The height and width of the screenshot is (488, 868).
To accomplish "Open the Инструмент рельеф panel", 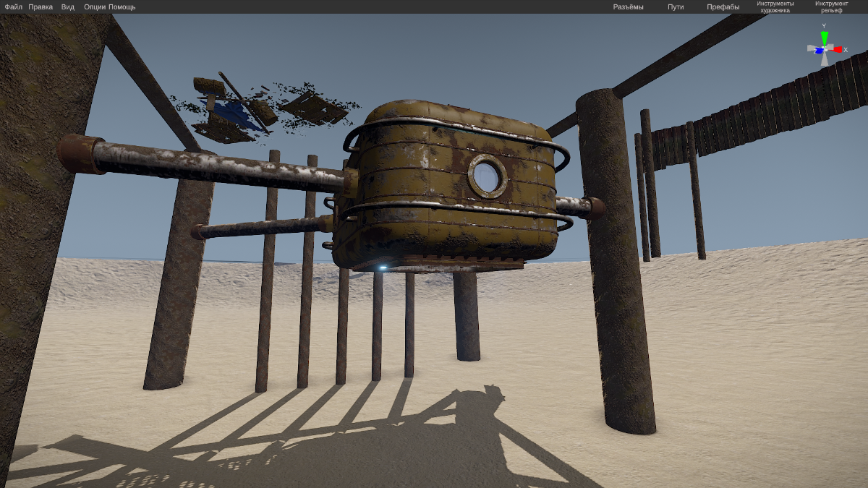I will click(831, 7).
